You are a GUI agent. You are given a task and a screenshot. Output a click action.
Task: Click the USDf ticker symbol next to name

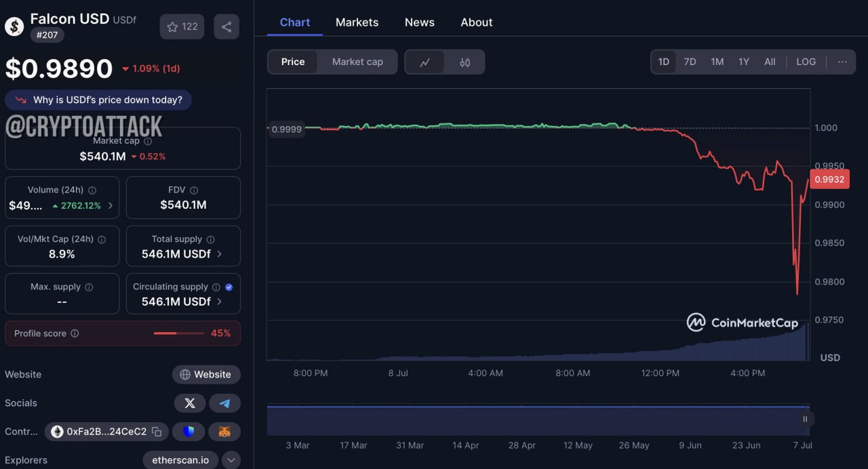pos(124,20)
